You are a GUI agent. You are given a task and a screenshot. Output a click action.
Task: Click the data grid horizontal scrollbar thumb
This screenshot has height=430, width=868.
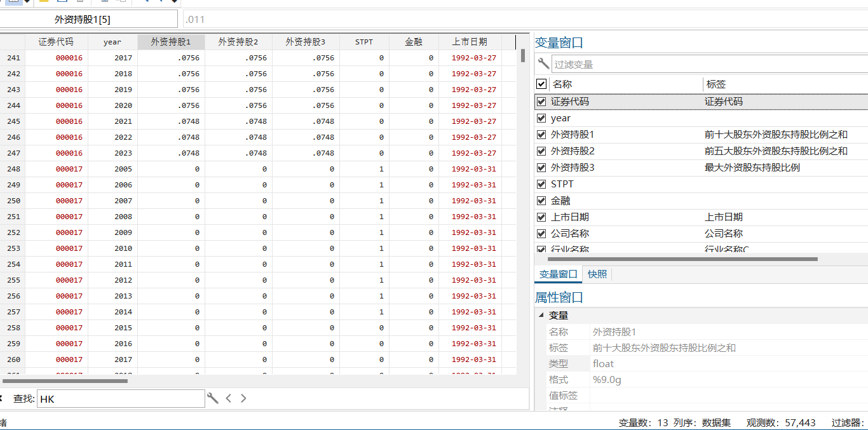[x=65, y=381]
